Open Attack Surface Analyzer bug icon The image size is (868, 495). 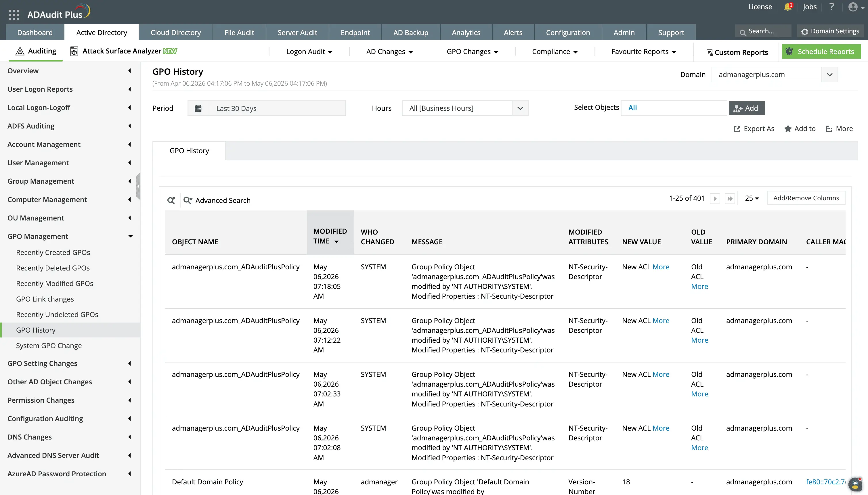point(74,51)
